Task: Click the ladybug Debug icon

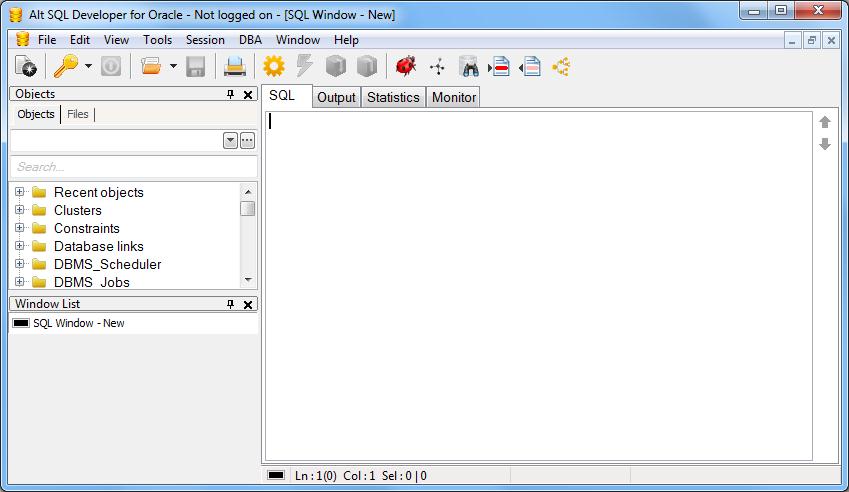Action: click(406, 66)
